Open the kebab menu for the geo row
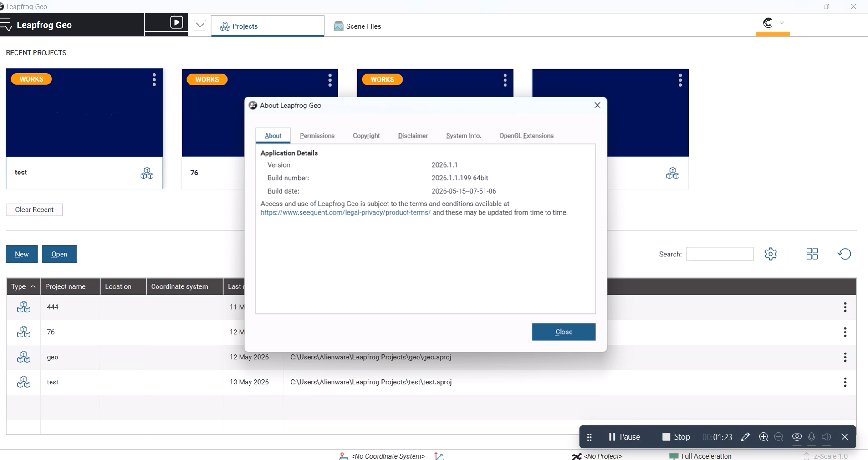 click(x=845, y=357)
